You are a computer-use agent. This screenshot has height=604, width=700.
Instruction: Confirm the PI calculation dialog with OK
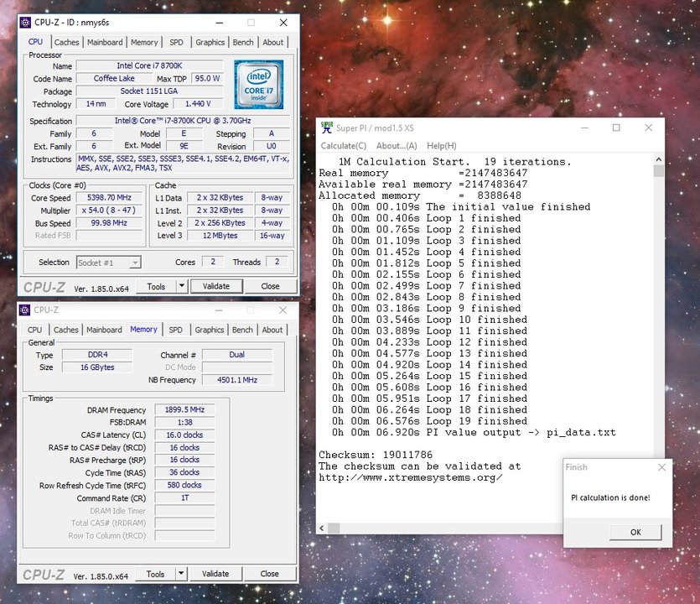(x=635, y=532)
